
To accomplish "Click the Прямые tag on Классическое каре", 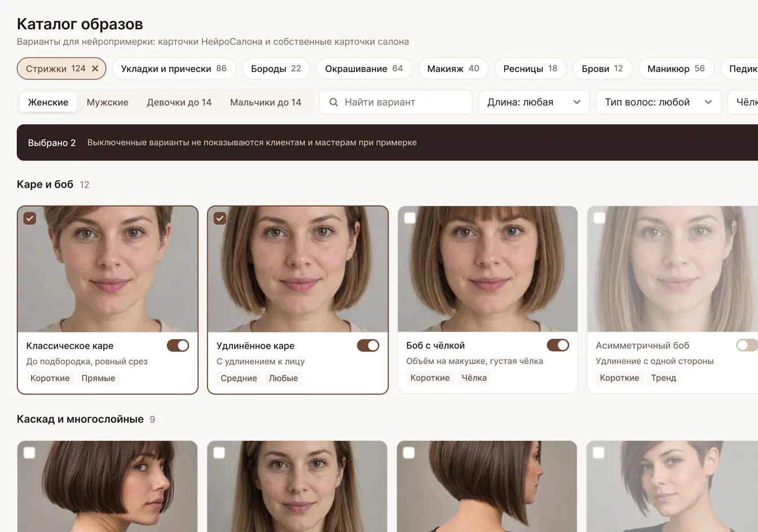I will click(x=98, y=378).
